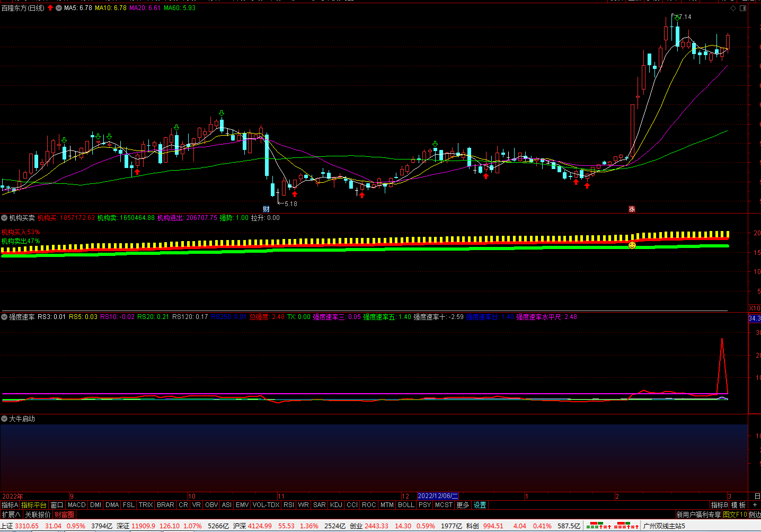Viewport: 761px width, 532px height.
Task: Select the VR indicator
Action: 196,505
